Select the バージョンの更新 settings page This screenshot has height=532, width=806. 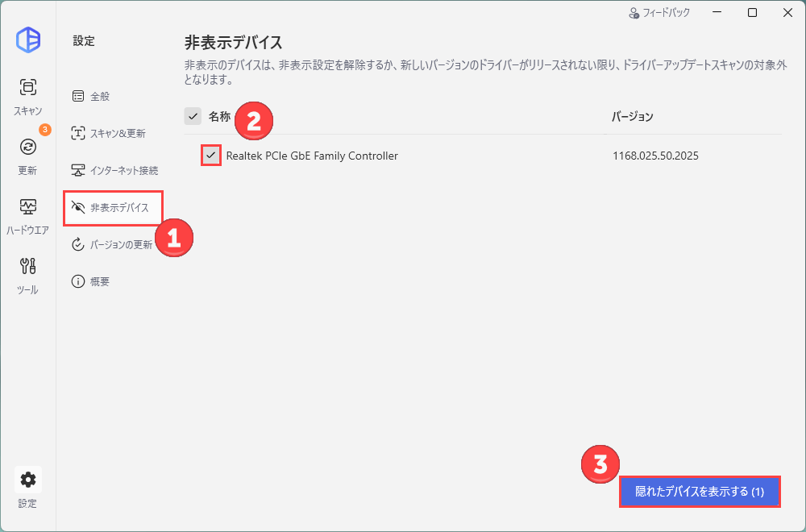click(x=111, y=245)
